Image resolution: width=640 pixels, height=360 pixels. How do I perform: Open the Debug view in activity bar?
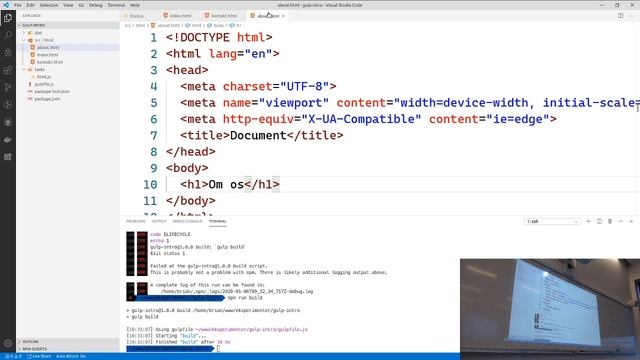(x=8, y=52)
